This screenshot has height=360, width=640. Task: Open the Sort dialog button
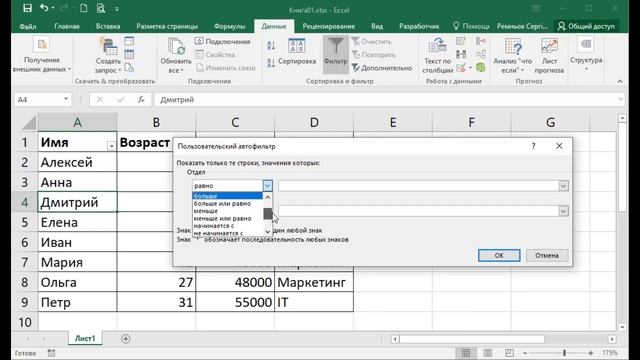click(x=297, y=51)
